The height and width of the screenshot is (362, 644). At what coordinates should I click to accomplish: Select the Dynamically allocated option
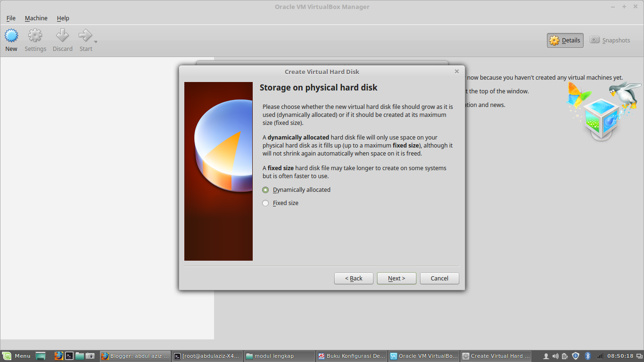265,189
